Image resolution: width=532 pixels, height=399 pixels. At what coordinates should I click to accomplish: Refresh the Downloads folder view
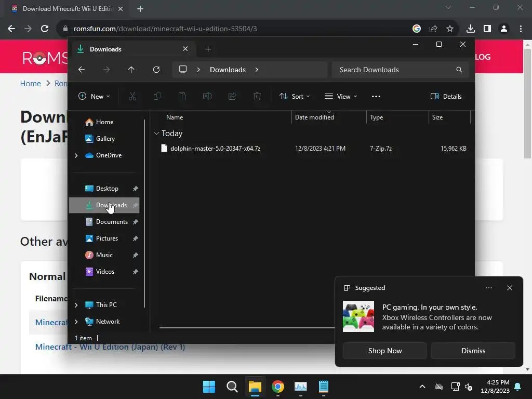[x=156, y=70]
